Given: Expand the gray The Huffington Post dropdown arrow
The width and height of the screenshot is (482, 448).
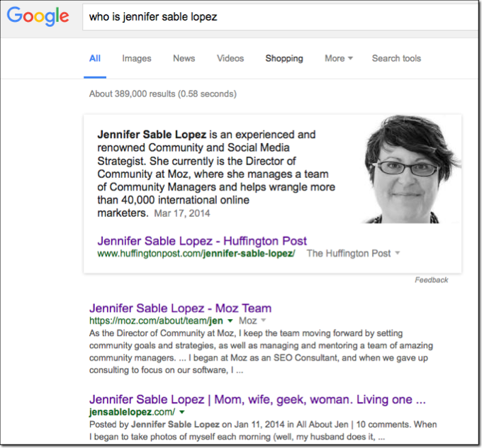Looking at the screenshot, I should tap(398, 254).
